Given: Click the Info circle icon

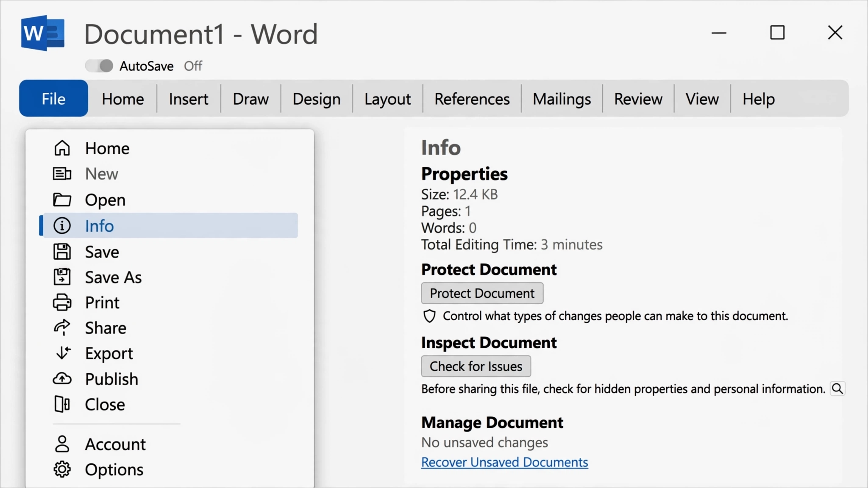Looking at the screenshot, I should coord(62,226).
